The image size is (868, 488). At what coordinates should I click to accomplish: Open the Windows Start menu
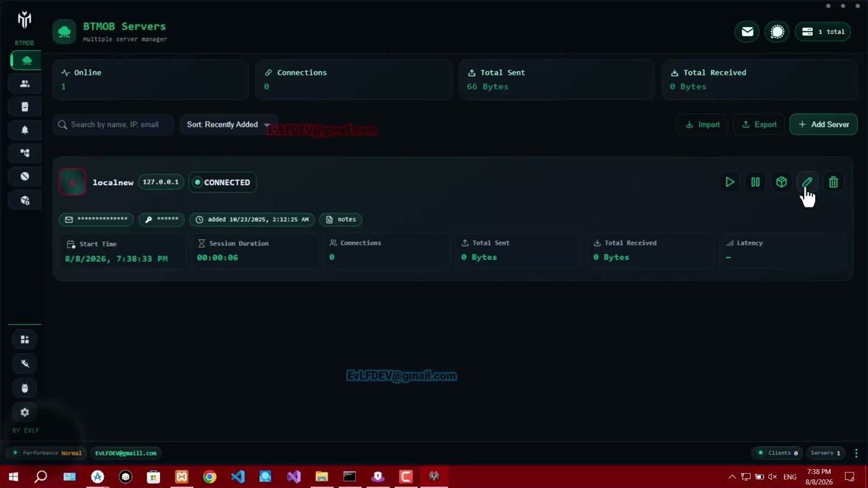pyautogui.click(x=13, y=477)
